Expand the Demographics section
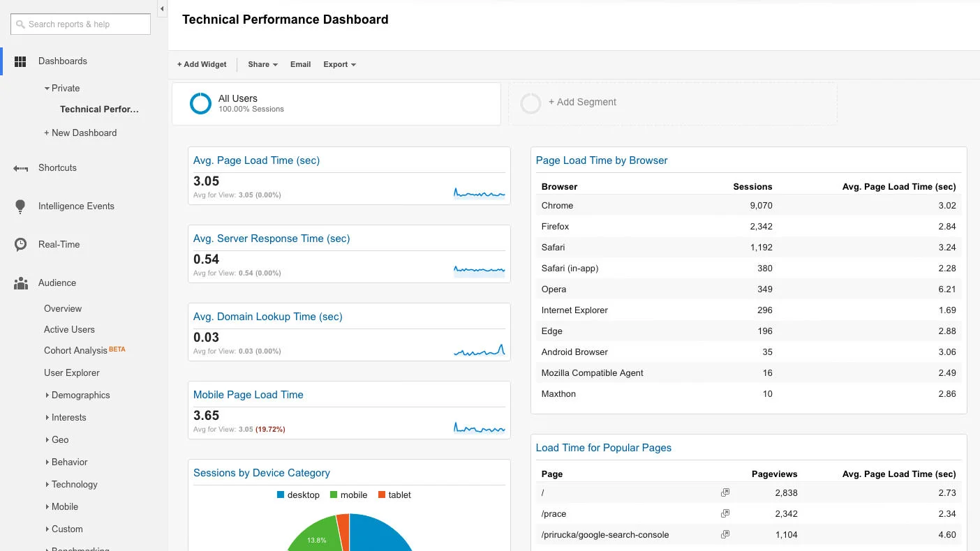This screenshot has height=551, width=980. coord(79,395)
